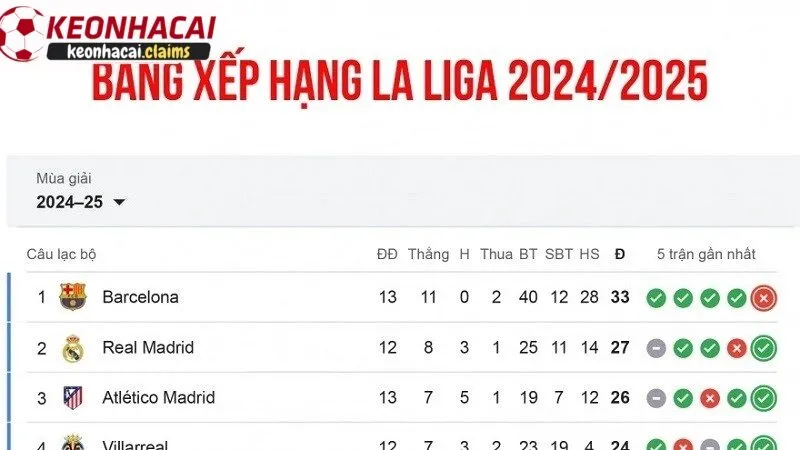Click Real Madrid's grey draw result icon
Image resolution: width=800 pixels, height=450 pixels.
656,348
